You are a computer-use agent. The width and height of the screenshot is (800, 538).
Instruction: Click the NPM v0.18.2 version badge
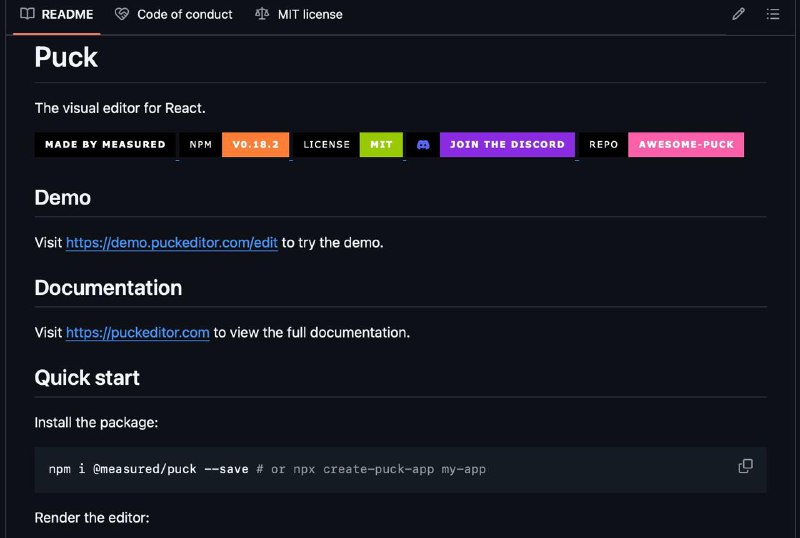point(234,144)
